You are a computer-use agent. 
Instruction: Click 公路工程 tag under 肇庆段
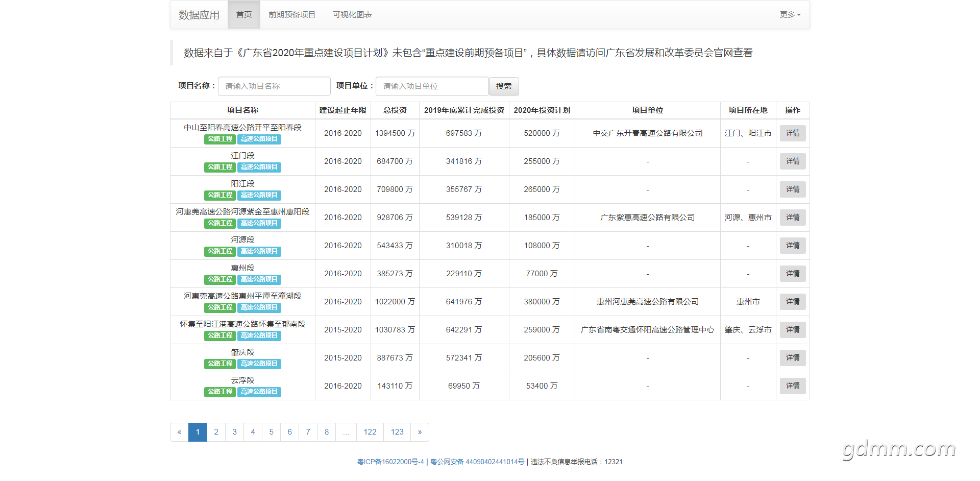220,364
